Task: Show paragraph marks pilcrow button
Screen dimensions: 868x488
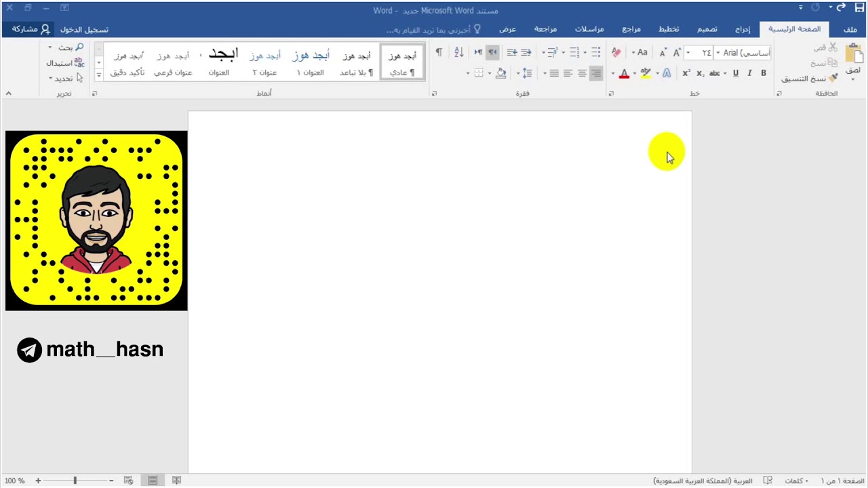Action: tap(439, 53)
